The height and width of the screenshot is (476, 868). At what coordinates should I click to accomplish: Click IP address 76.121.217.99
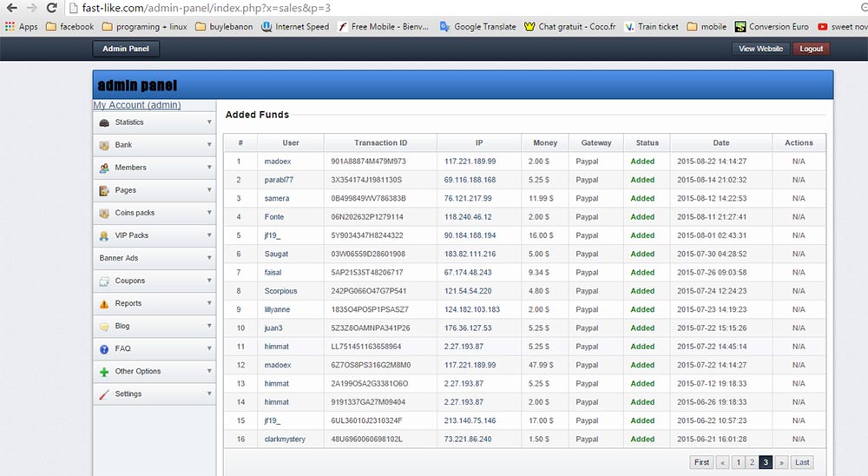click(x=468, y=198)
